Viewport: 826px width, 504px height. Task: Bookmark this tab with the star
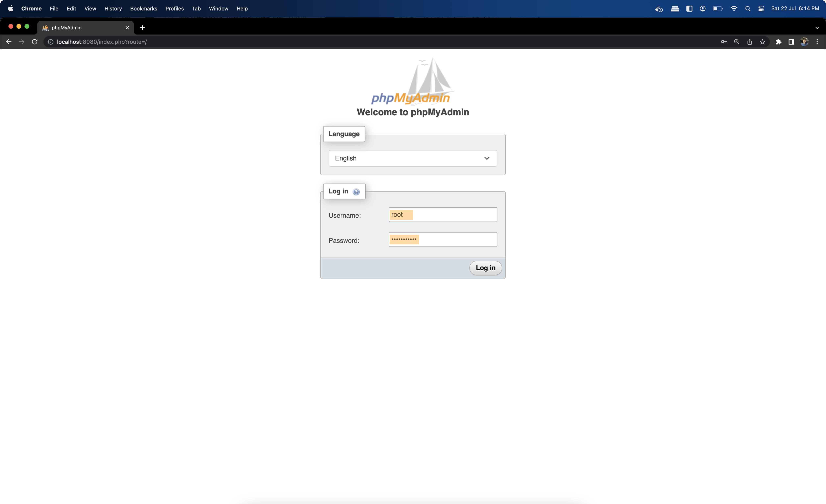pyautogui.click(x=763, y=42)
